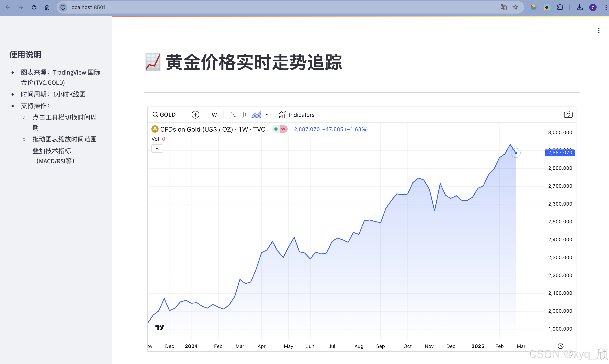Open Chrome's three-dot menu
The image size is (609, 364).
[x=606, y=7]
